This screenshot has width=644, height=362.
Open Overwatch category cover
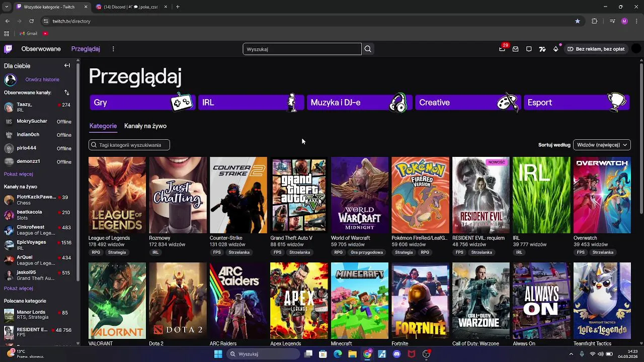[602, 195]
